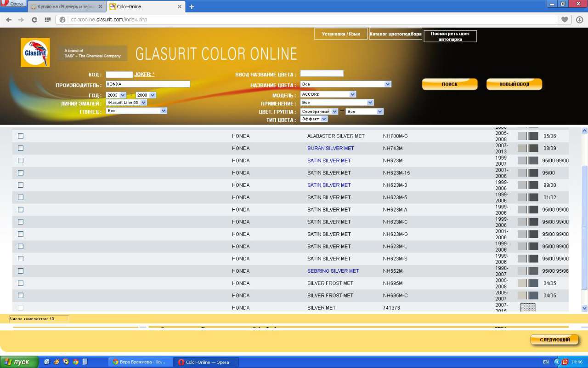Screen dimensions: 588x368
Task: Expand the 'Линия эмалей' Glasurit Line 55 dropdown
Action: pyautogui.click(x=125, y=103)
